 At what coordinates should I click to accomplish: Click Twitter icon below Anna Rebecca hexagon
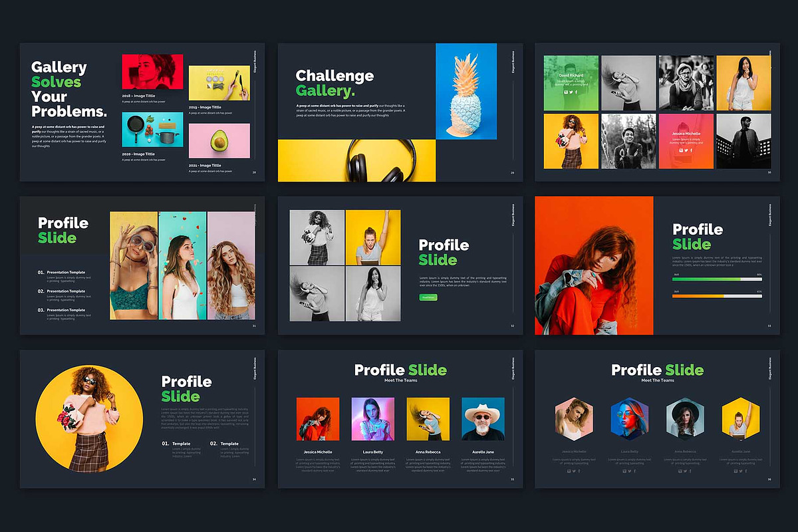point(685,471)
